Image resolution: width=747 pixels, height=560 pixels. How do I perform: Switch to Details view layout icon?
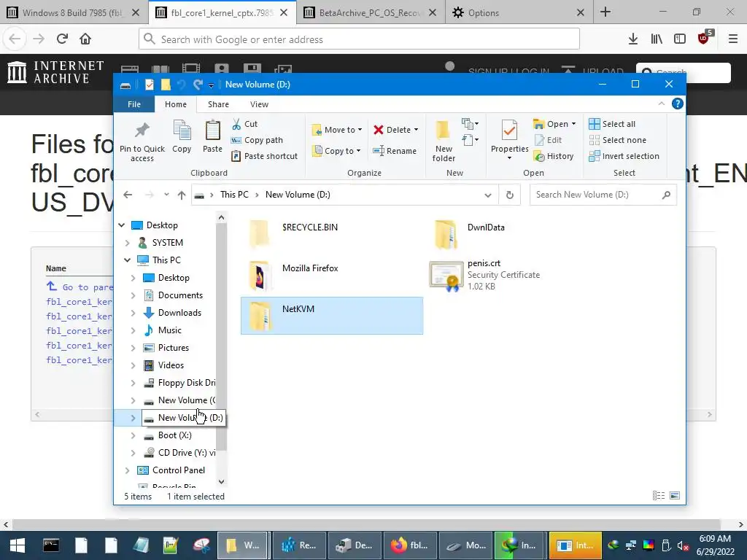(659, 496)
